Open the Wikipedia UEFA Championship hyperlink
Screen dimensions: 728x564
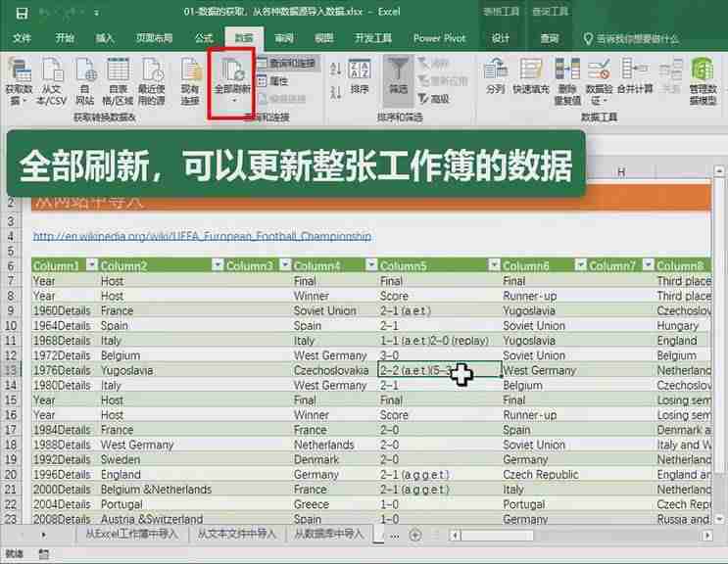202,237
